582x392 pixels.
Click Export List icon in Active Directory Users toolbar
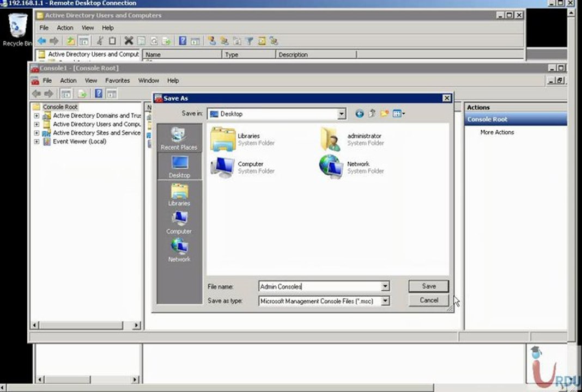pos(166,41)
